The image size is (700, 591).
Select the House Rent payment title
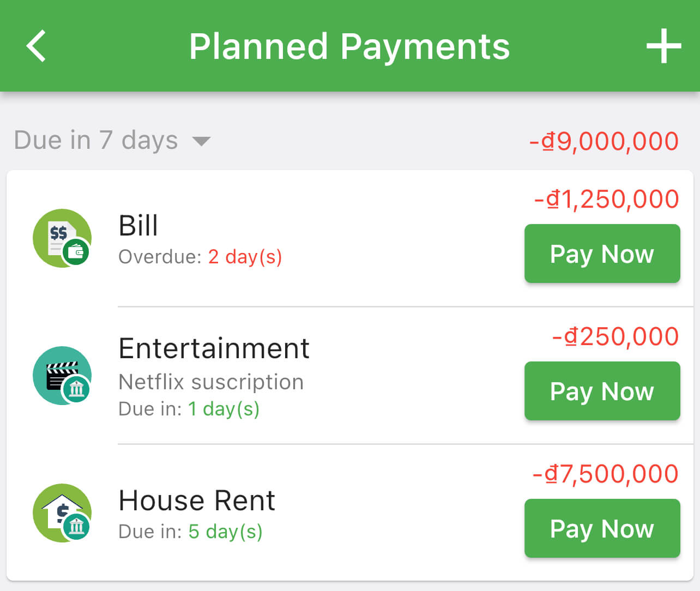(x=197, y=500)
